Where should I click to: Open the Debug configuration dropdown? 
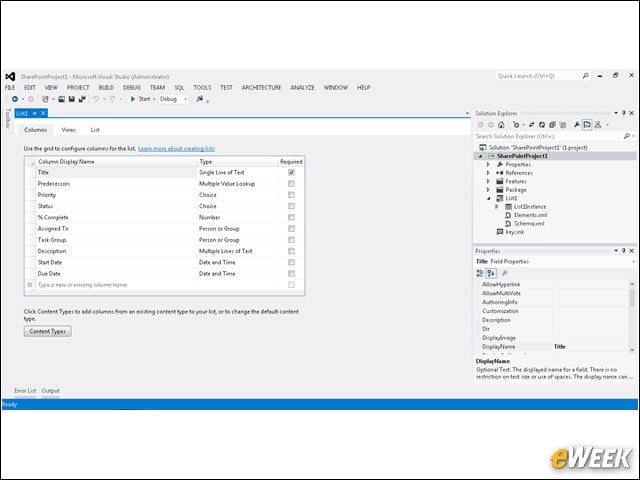(x=186, y=99)
